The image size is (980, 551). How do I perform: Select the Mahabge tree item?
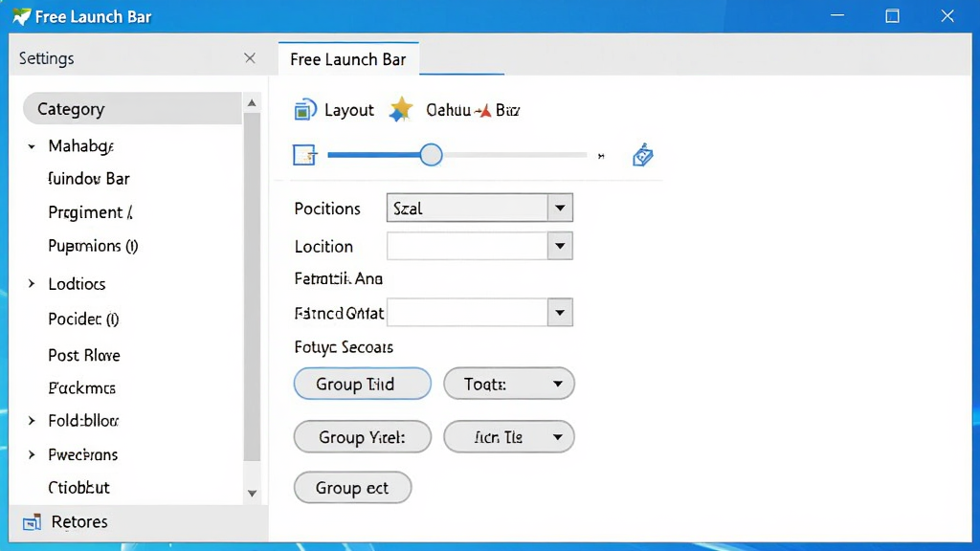[80, 146]
